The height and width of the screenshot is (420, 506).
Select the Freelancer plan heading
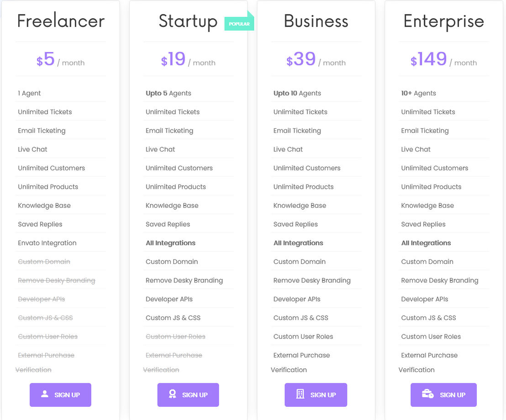pos(61,21)
